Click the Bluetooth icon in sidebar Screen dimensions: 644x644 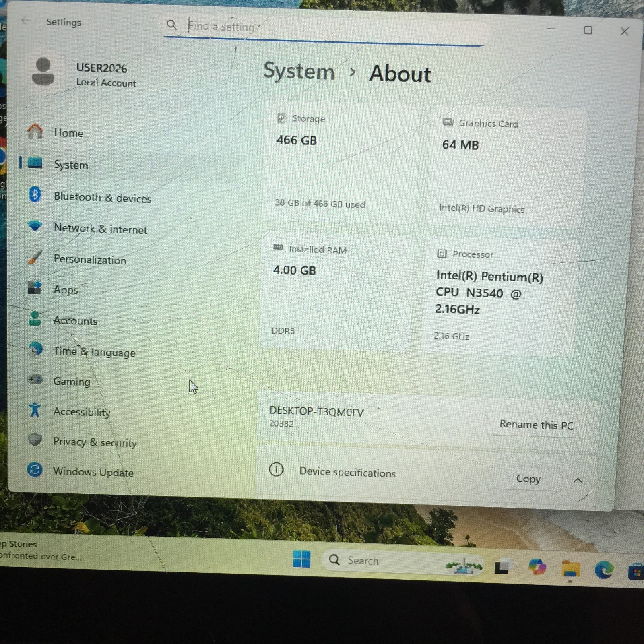[35, 195]
